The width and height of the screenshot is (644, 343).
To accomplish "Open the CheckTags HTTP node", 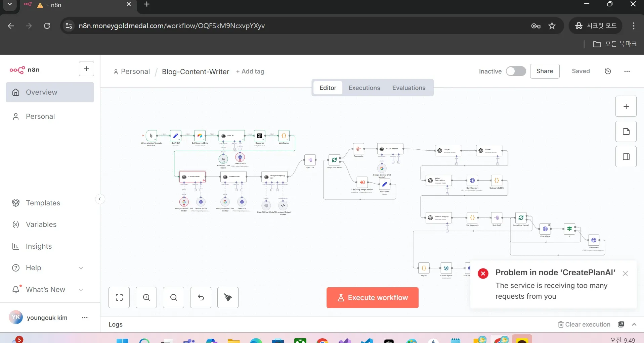I will click(x=545, y=229).
